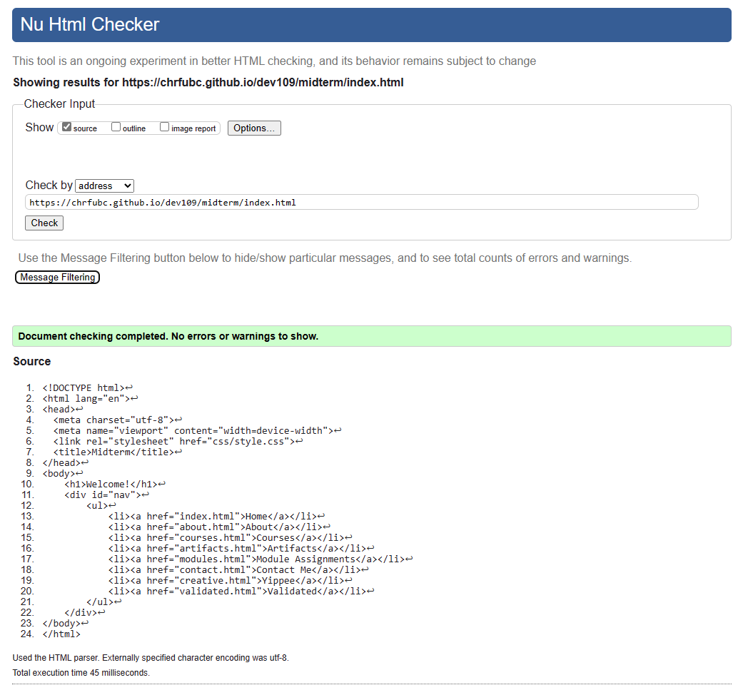Screen dimensions: 743x700
Task: Uncheck the source checkbox
Action: click(67, 127)
